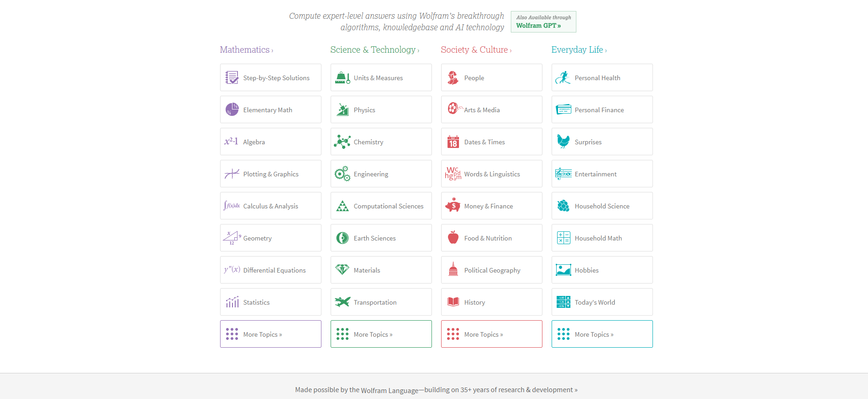Follow the Wolfram Language footer link
Image resolution: width=868 pixels, height=399 pixels.
pyautogui.click(x=389, y=390)
